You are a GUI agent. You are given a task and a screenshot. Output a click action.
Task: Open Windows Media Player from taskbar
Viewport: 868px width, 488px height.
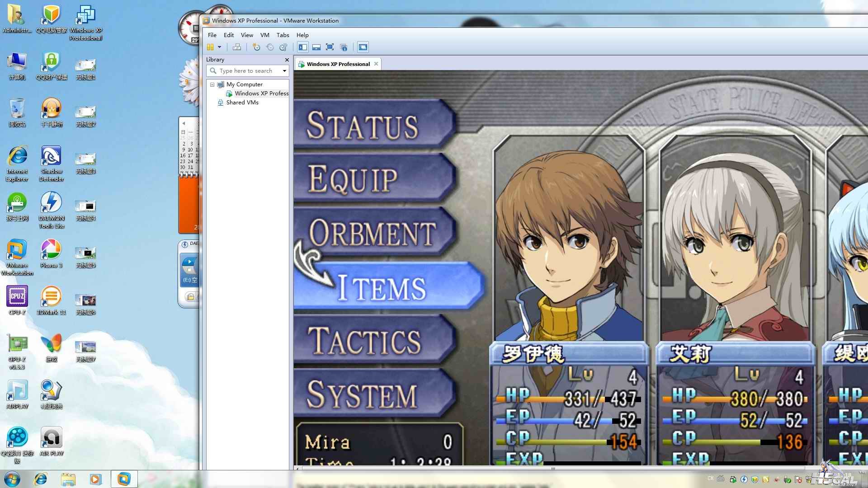(96, 479)
